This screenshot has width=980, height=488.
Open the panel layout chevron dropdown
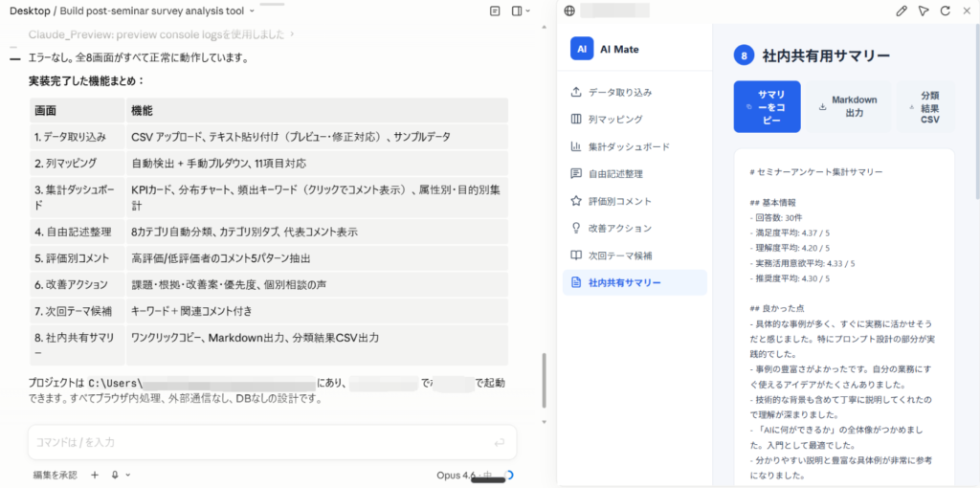coord(528,11)
